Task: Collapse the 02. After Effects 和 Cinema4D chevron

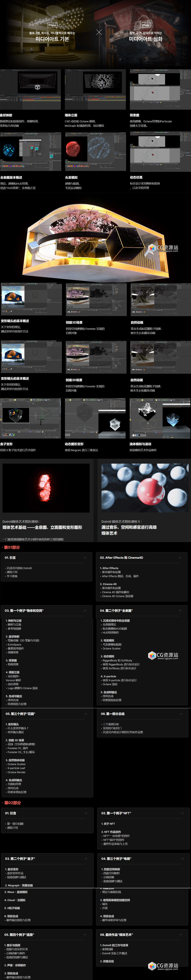Action: click(180, 557)
